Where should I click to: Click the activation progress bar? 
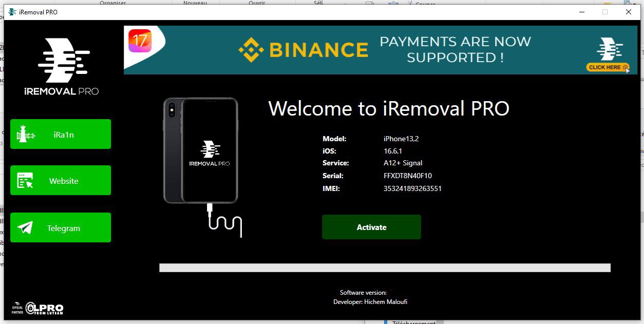click(385, 268)
